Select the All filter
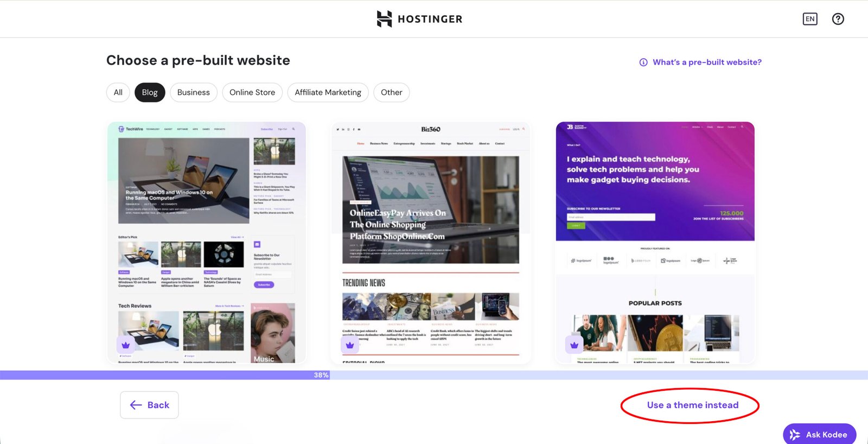The height and width of the screenshot is (444, 868). click(x=118, y=92)
